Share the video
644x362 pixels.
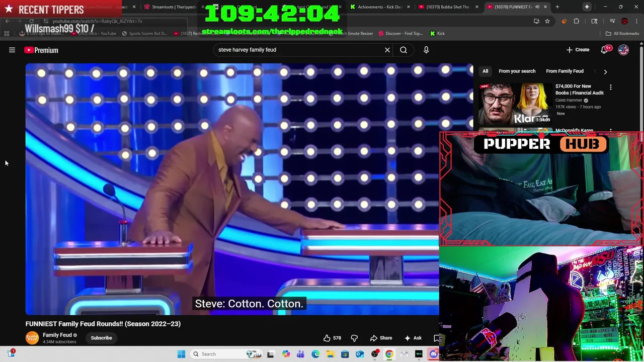[381, 338]
